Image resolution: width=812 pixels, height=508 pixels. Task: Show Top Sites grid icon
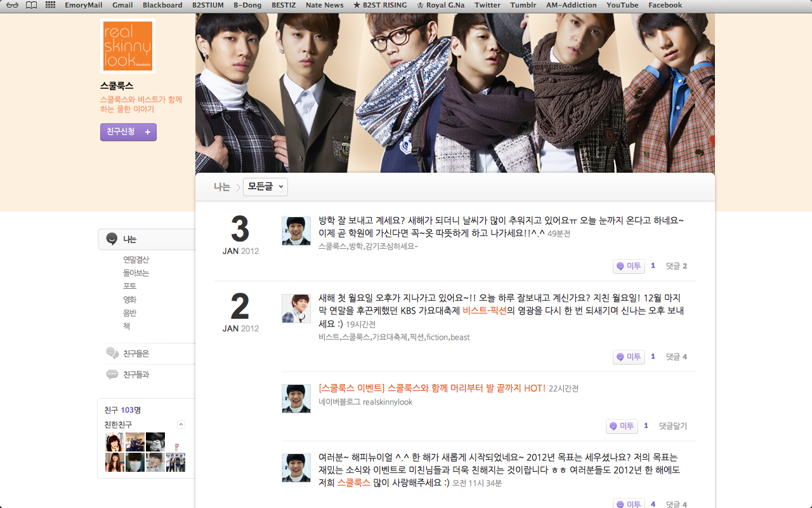50,5
